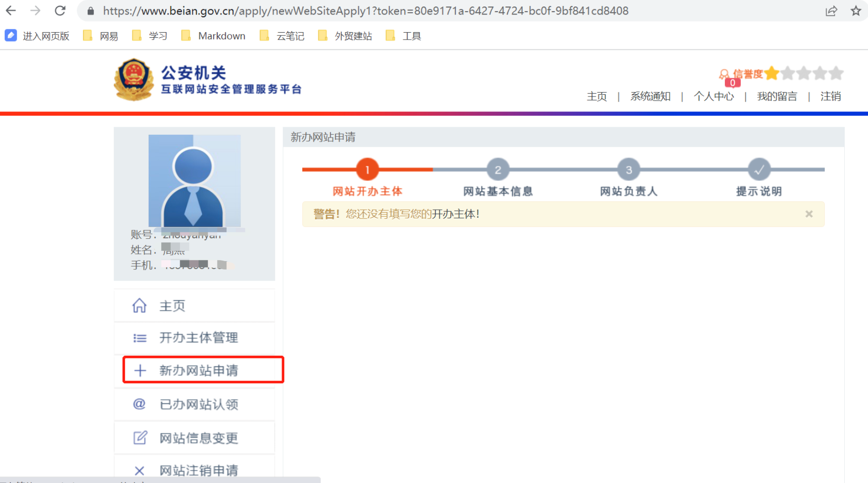Open the Markdown bookmark folder
Screen dimensions: 868x483
point(214,36)
